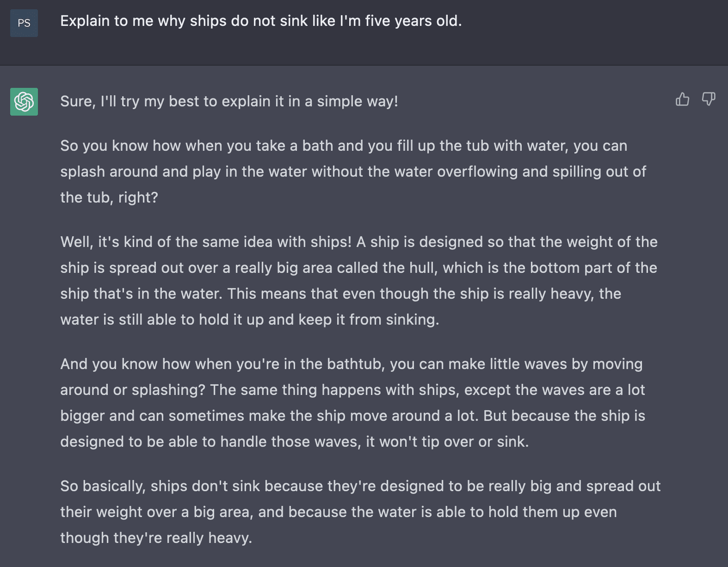Click the green ChatGPT logo avatar

[24, 102]
